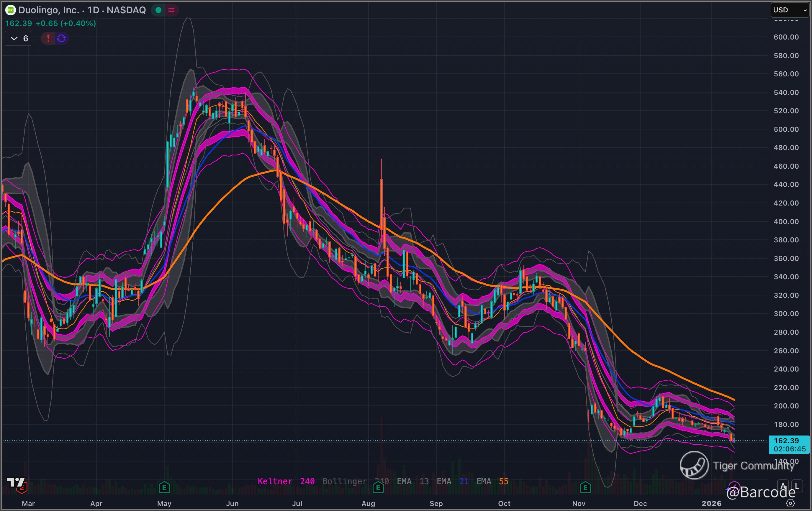Toggle auto scale with the A button
Screen dimensions: 812x511
coord(783,486)
